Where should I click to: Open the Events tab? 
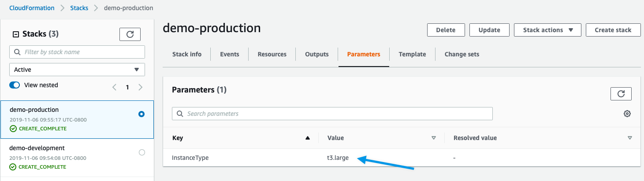[230, 54]
